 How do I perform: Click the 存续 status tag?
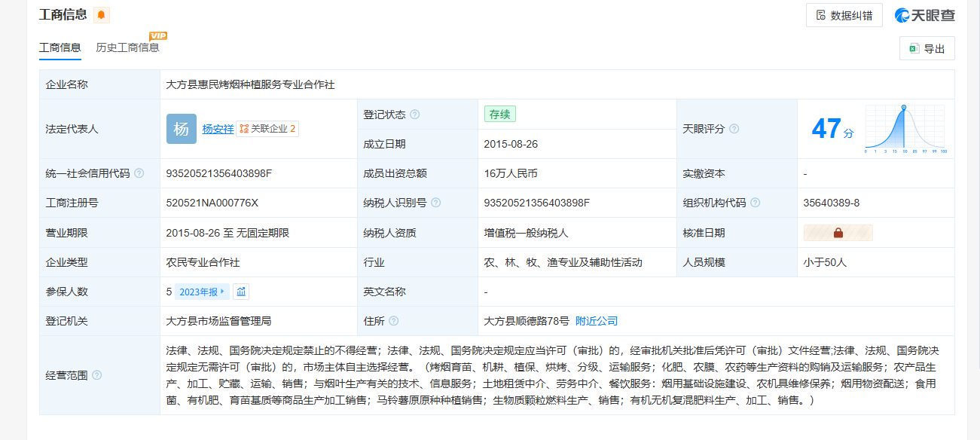click(x=500, y=115)
